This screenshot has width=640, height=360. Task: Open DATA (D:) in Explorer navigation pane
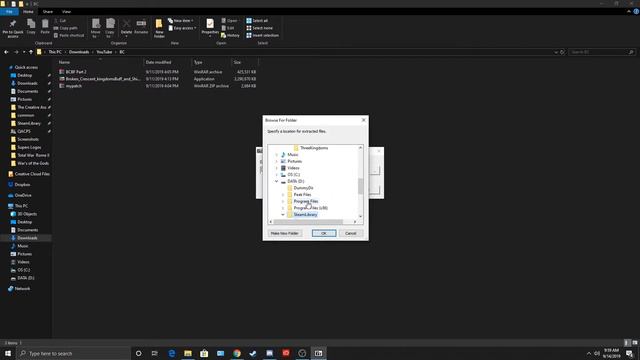(x=25, y=278)
